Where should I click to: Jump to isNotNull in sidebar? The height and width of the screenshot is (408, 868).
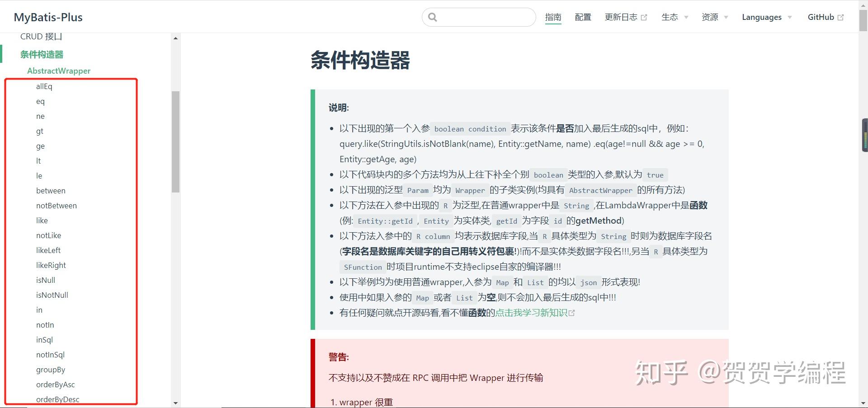[52, 295]
